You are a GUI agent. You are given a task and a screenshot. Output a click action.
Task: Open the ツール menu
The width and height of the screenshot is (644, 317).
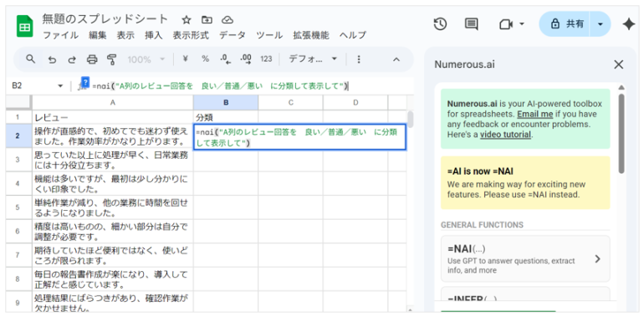[269, 35]
